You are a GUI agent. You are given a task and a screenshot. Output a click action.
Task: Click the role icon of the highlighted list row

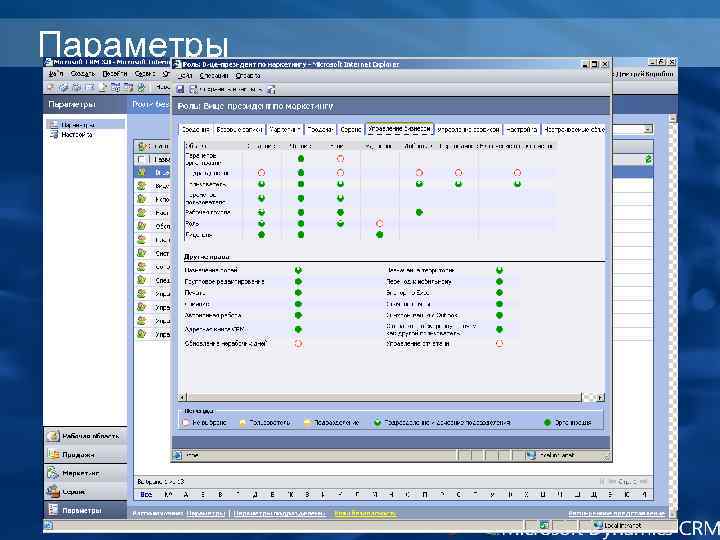[142, 172]
